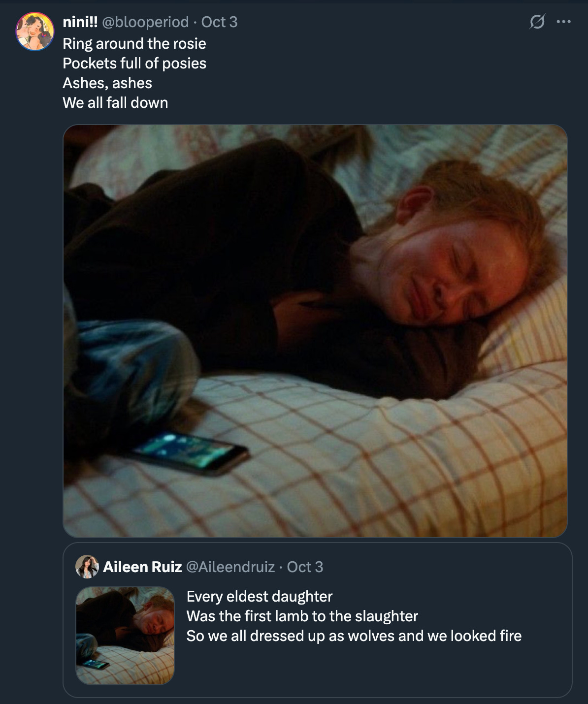
Task: Open the three-dot more options menu
Action: [x=563, y=22]
